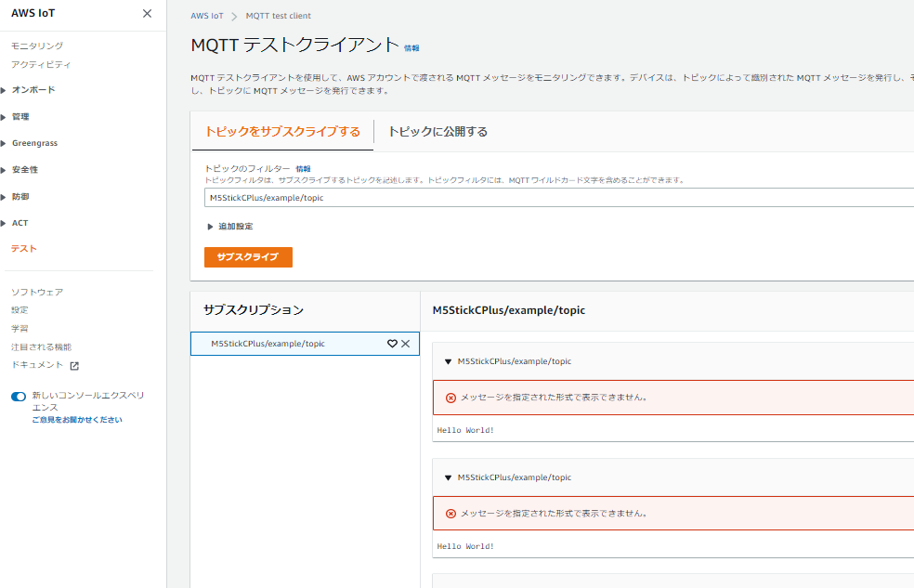Favorite the M5StickCPlus/example/topic subscription with heart icon
The width and height of the screenshot is (914, 588).
392,344
